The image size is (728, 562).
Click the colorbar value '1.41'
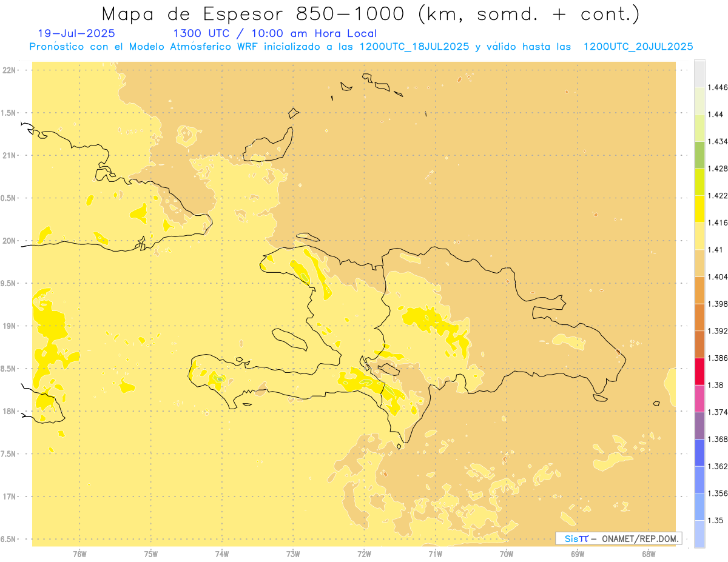click(x=716, y=250)
